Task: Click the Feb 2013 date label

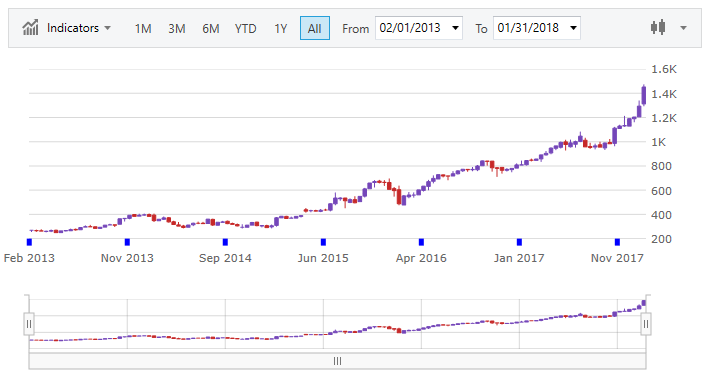Action: 29,258
